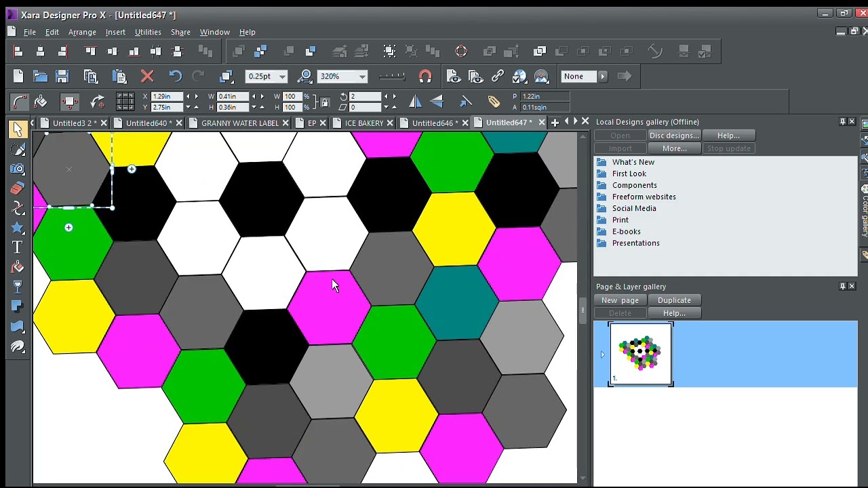
Task: Select the Shape Editor curve tool
Action: [x=18, y=208]
